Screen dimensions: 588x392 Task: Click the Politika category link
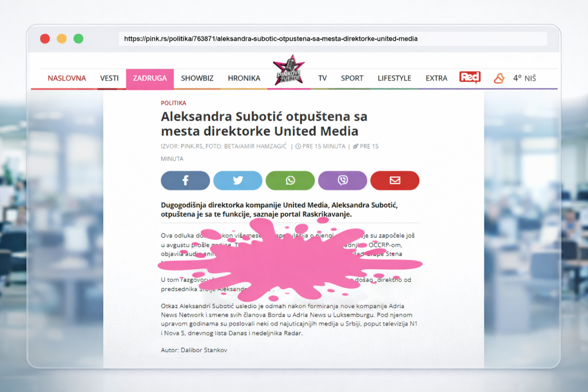(173, 103)
